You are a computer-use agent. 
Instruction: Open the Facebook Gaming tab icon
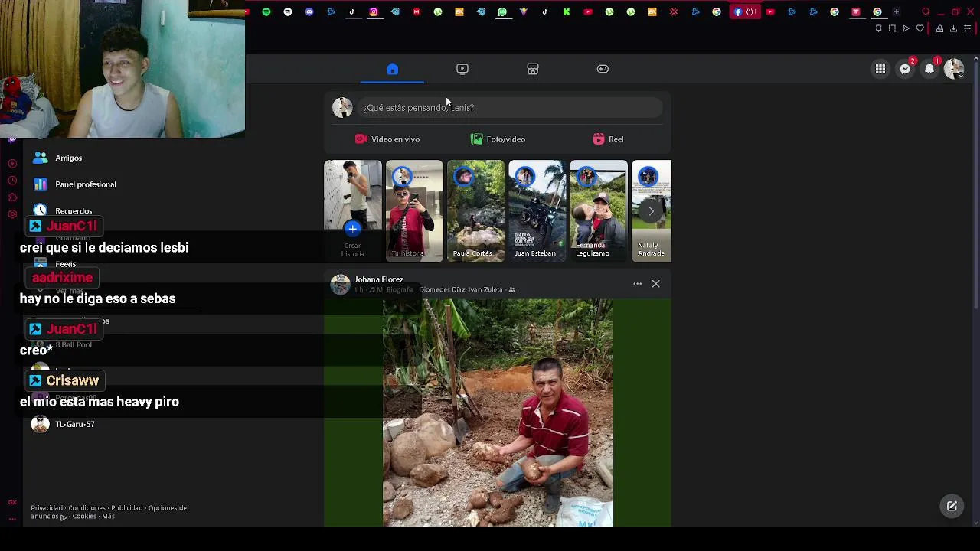pos(603,69)
